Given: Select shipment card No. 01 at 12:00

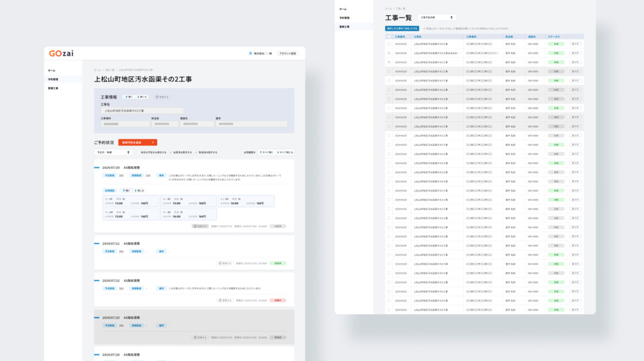Looking at the screenshot, I should (x=130, y=201).
